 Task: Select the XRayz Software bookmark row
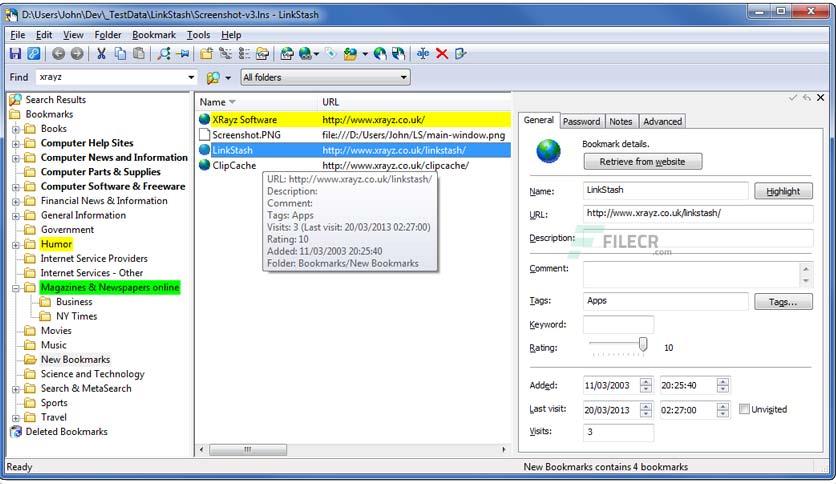tap(354, 119)
